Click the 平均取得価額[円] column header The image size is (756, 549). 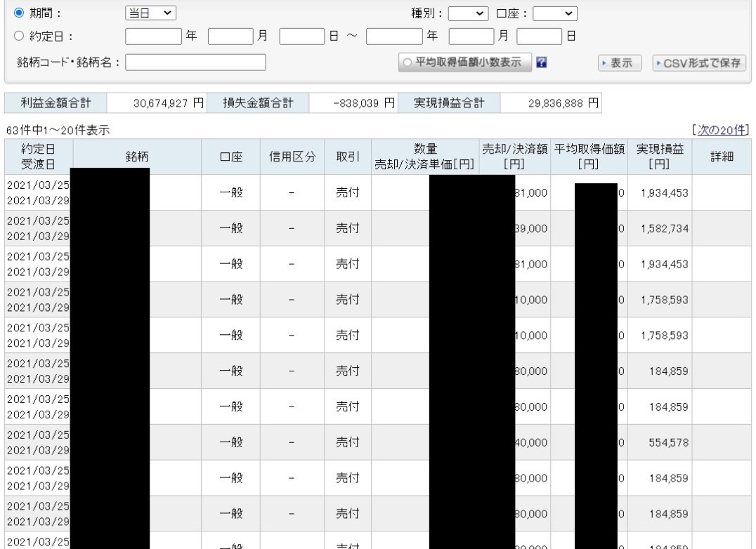589,157
